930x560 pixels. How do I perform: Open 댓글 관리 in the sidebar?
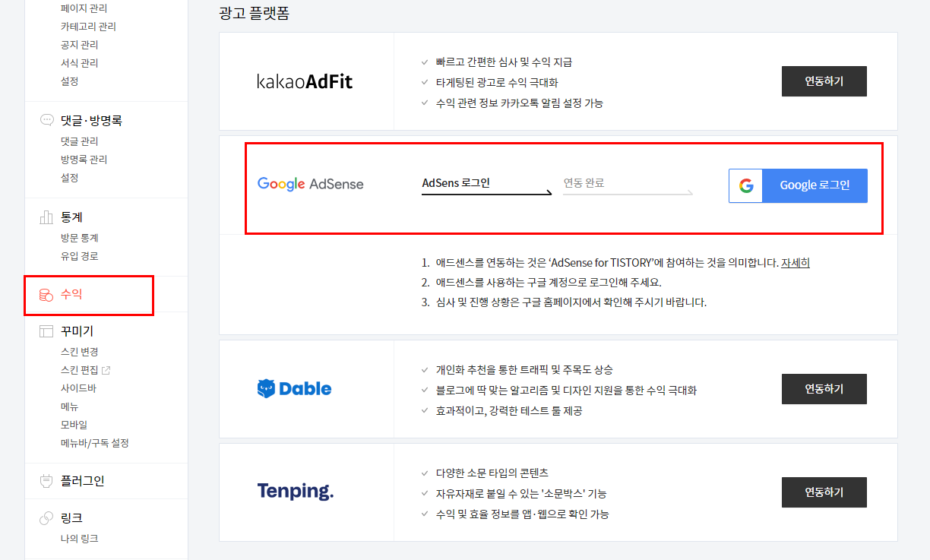pyautogui.click(x=79, y=141)
